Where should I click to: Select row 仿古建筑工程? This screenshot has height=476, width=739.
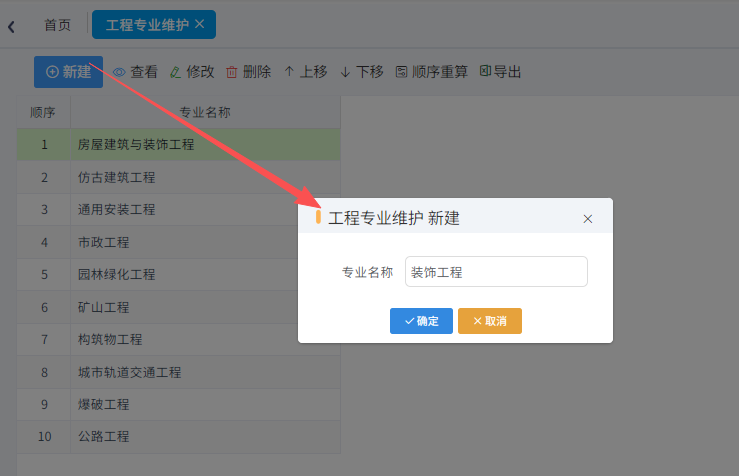(x=179, y=177)
